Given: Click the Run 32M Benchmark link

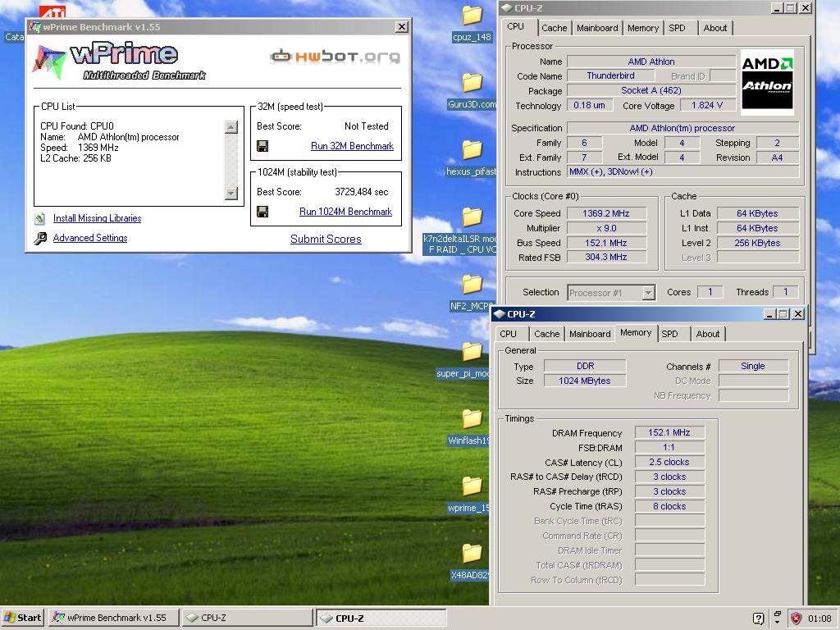Looking at the screenshot, I should click(352, 146).
